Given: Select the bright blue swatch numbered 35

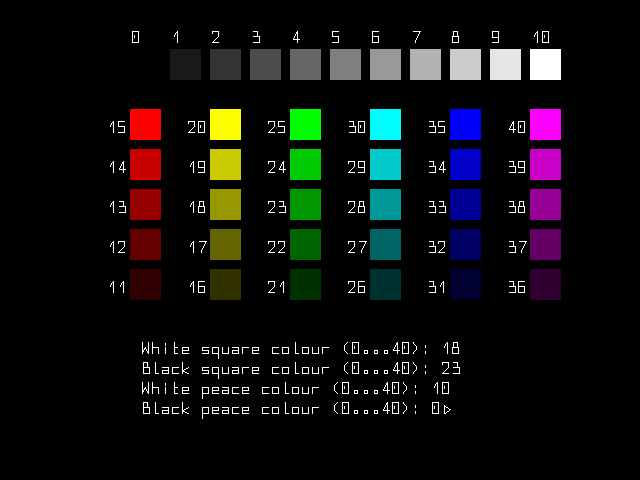Looking at the screenshot, I should (465, 125).
